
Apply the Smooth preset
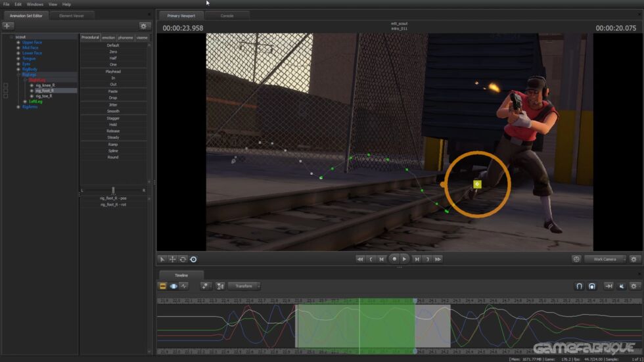[x=113, y=112]
